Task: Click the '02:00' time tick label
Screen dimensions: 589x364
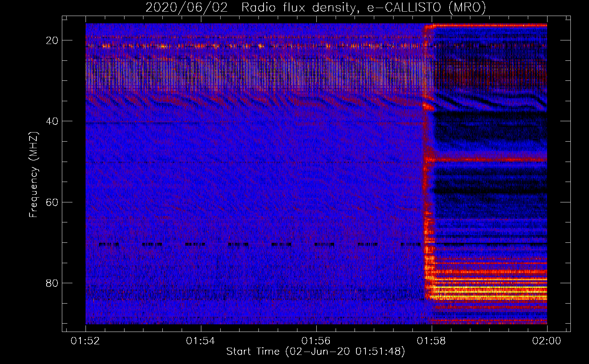Action: [x=547, y=341]
